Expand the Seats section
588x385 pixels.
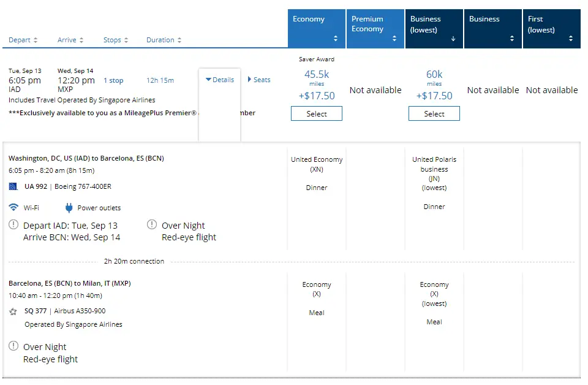point(258,80)
